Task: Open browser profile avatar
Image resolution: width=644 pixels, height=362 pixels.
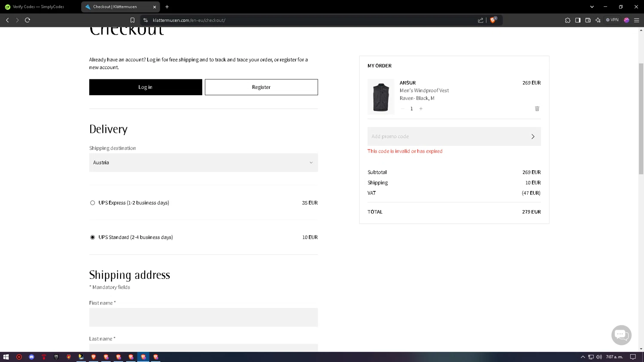Action: [626, 20]
